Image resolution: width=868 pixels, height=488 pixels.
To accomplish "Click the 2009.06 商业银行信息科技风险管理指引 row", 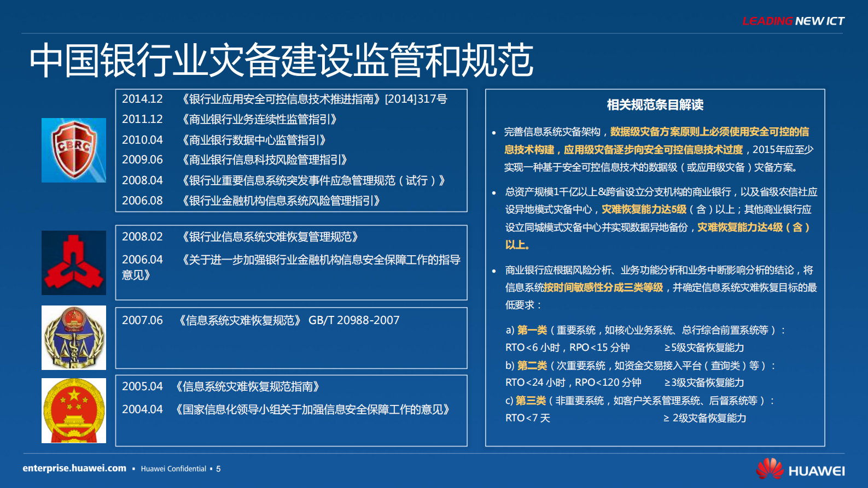I will coord(235,160).
